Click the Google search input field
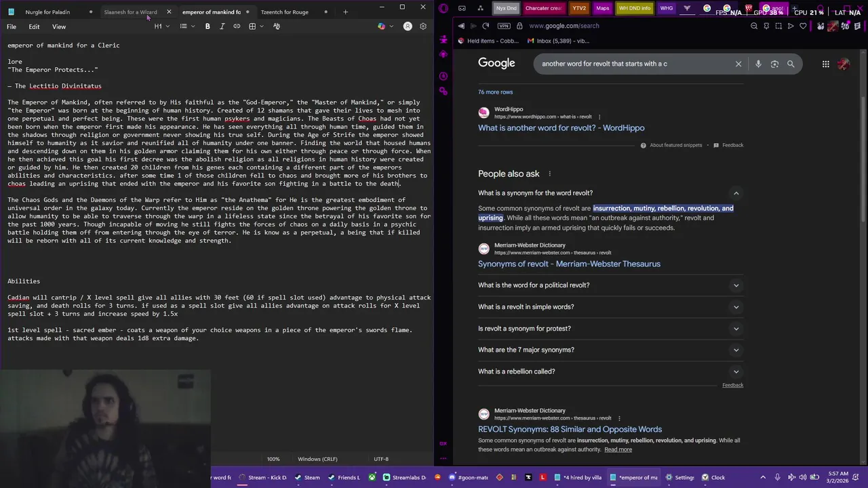The height and width of the screenshot is (488, 868). (x=634, y=64)
